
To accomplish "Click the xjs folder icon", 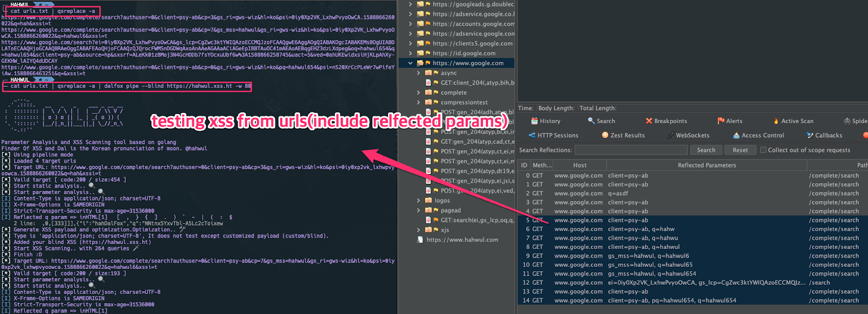I will pyautogui.click(x=429, y=230).
